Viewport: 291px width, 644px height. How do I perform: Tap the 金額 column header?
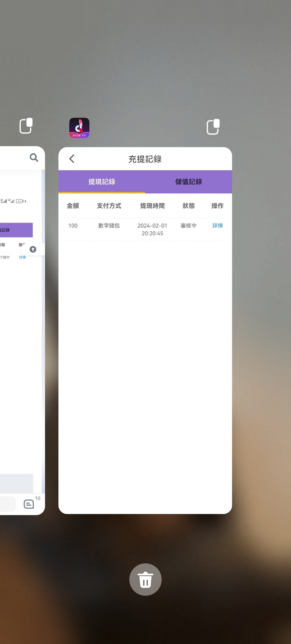pos(73,206)
